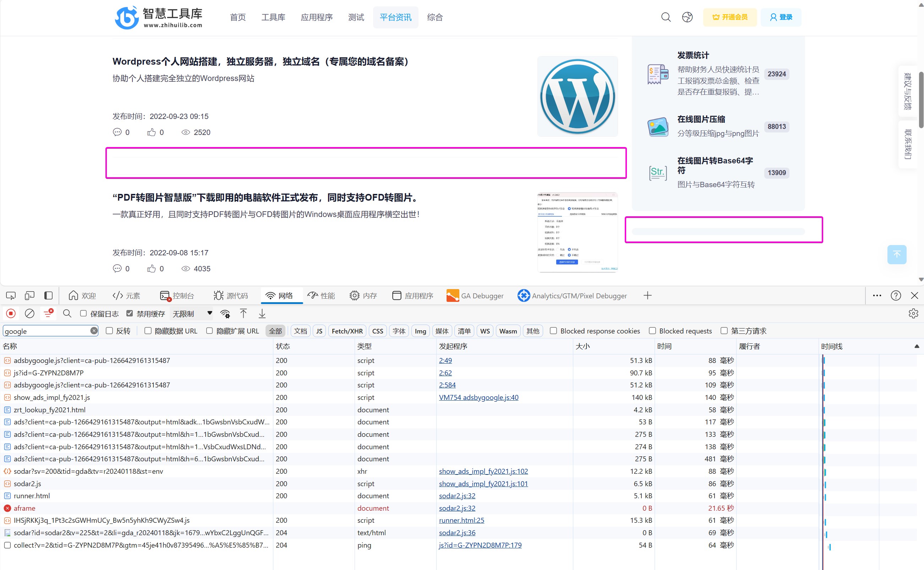Image resolution: width=924 pixels, height=570 pixels.
Task: Click the Str. Base64 tool icon
Action: click(x=658, y=173)
